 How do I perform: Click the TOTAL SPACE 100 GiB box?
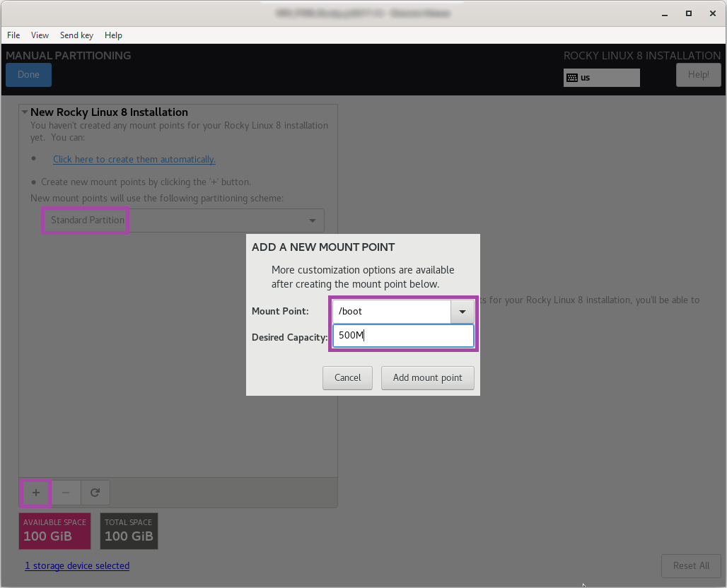click(129, 531)
